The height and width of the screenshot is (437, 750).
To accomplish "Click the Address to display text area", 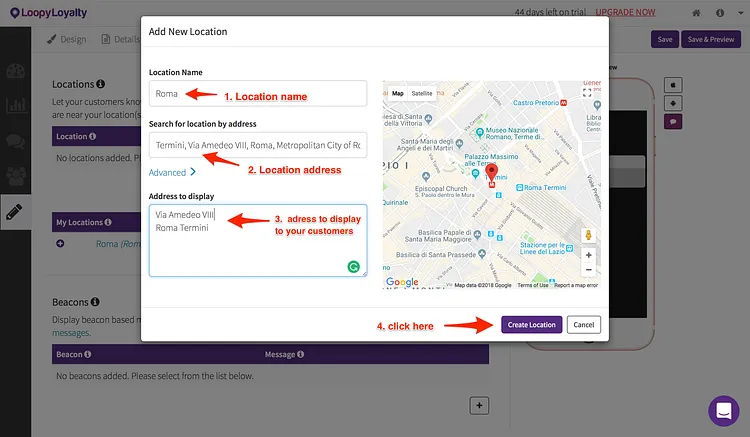I will (258, 240).
